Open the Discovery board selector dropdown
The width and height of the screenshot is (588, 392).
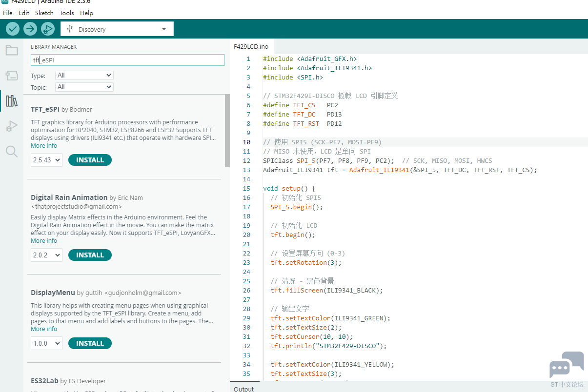pyautogui.click(x=117, y=29)
